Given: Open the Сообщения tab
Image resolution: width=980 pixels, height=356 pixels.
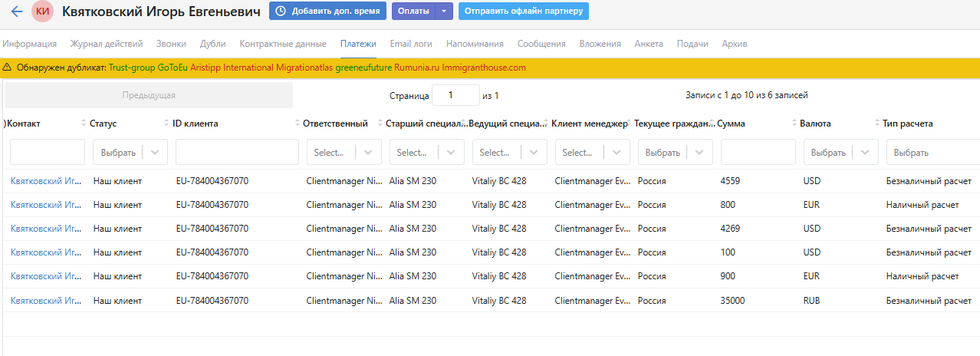Looking at the screenshot, I should [541, 44].
